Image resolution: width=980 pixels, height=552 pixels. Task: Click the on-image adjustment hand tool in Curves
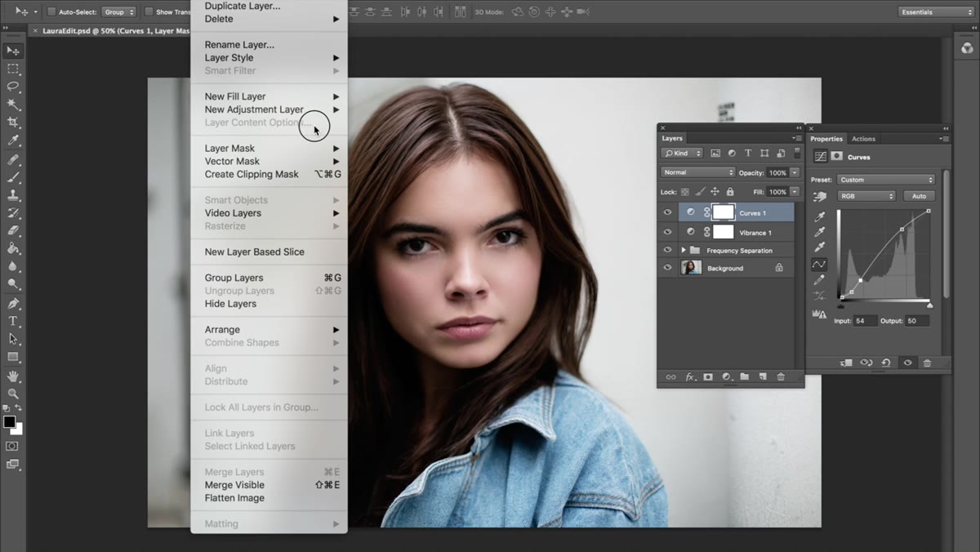[819, 196]
